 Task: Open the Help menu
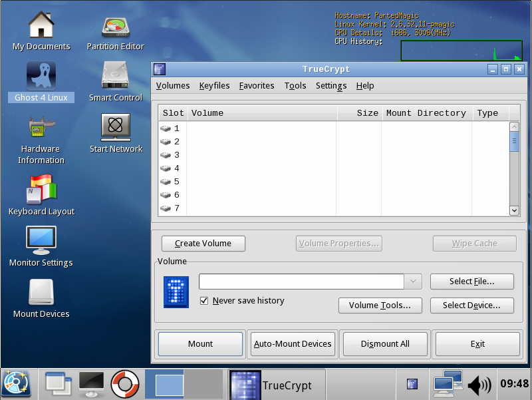(x=365, y=86)
